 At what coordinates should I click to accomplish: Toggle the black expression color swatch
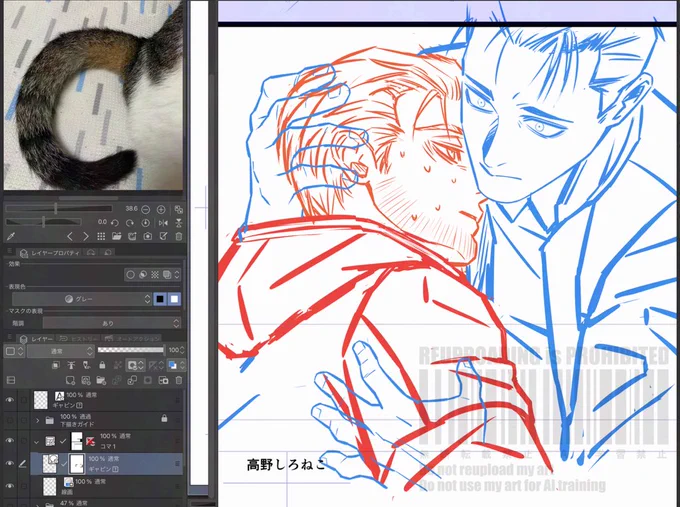(x=160, y=299)
